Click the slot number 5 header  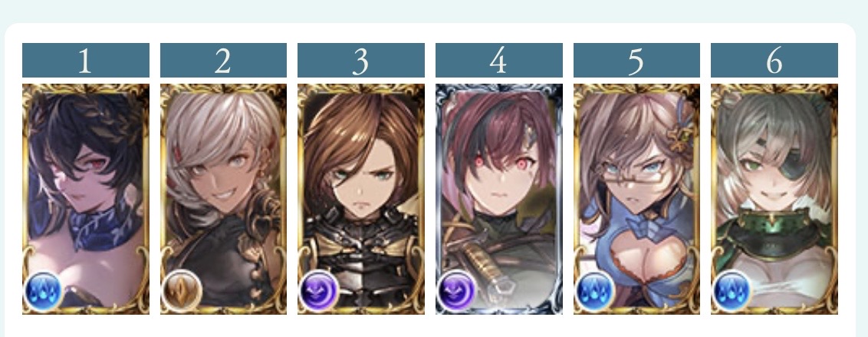(636, 60)
